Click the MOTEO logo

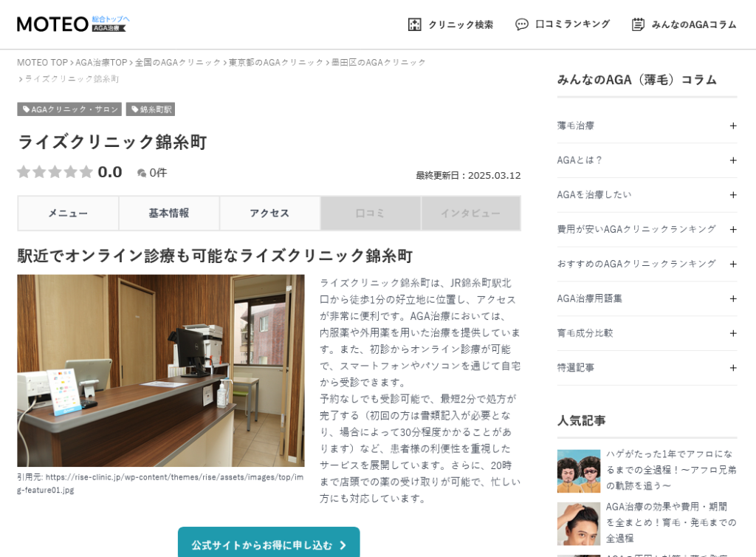click(x=53, y=24)
